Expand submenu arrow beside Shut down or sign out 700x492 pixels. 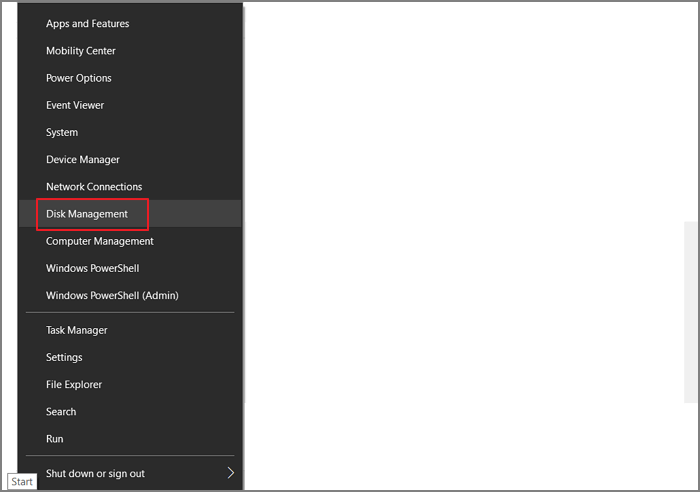click(x=230, y=473)
